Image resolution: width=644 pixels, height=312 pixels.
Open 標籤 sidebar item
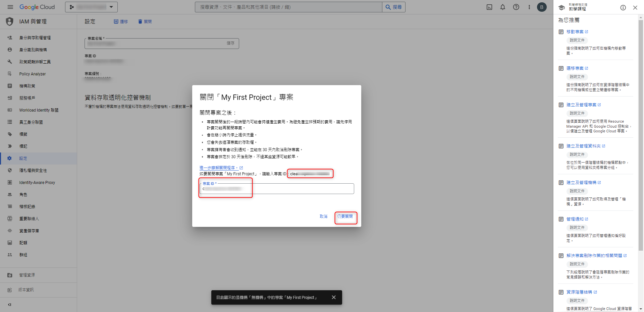click(x=38, y=134)
